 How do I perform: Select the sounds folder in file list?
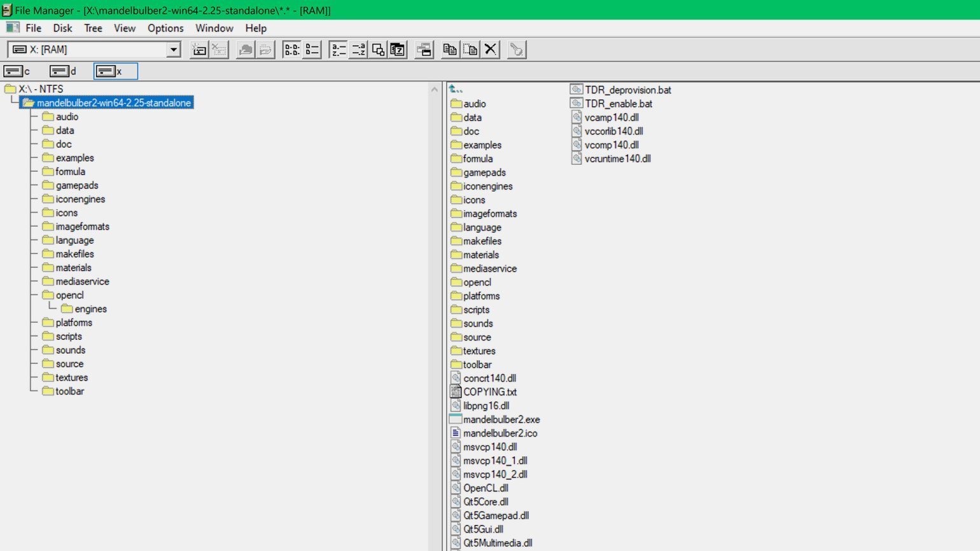point(472,323)
